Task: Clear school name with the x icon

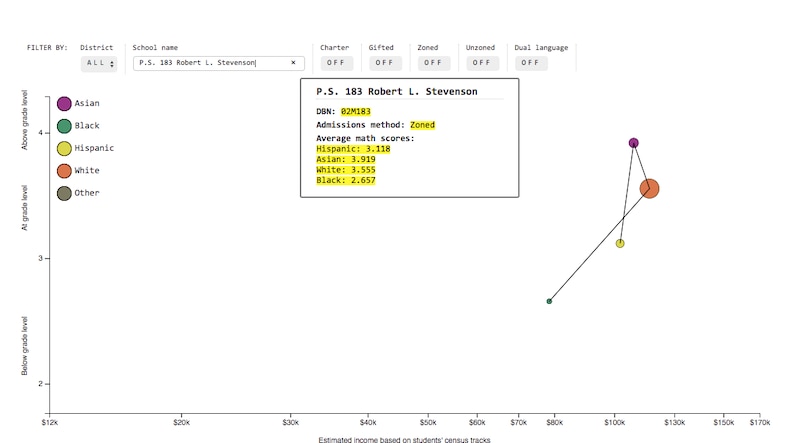Action: (x=293, y=63)
